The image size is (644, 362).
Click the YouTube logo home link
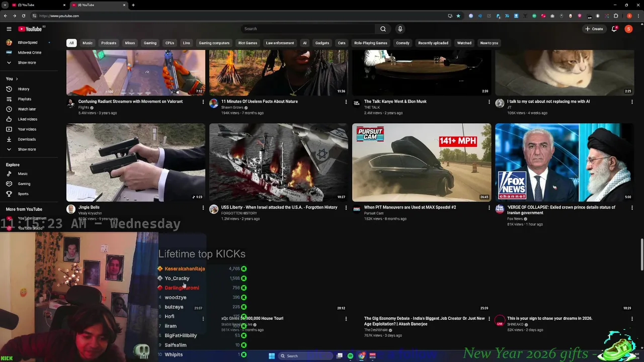click(30, 29)
